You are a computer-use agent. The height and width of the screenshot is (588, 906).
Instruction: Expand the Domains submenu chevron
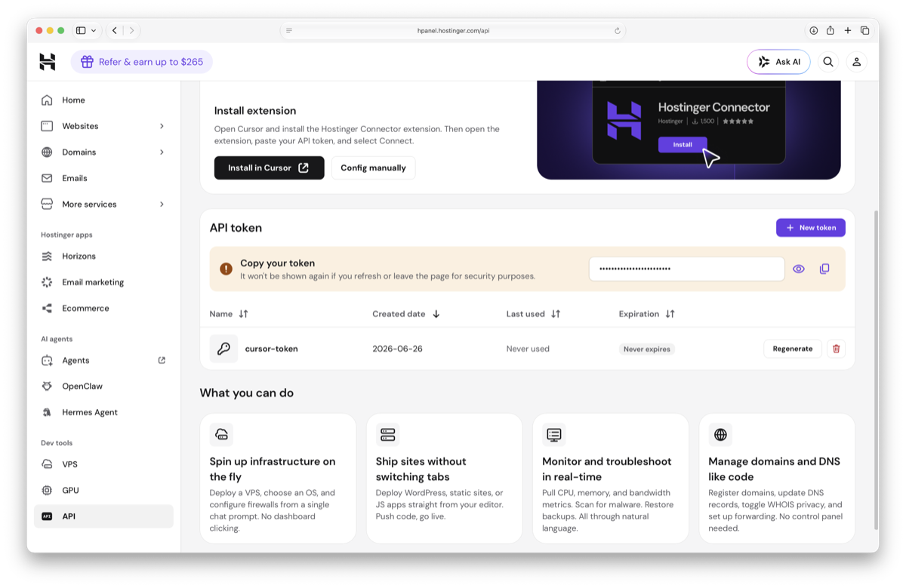(x=162, y=152)
